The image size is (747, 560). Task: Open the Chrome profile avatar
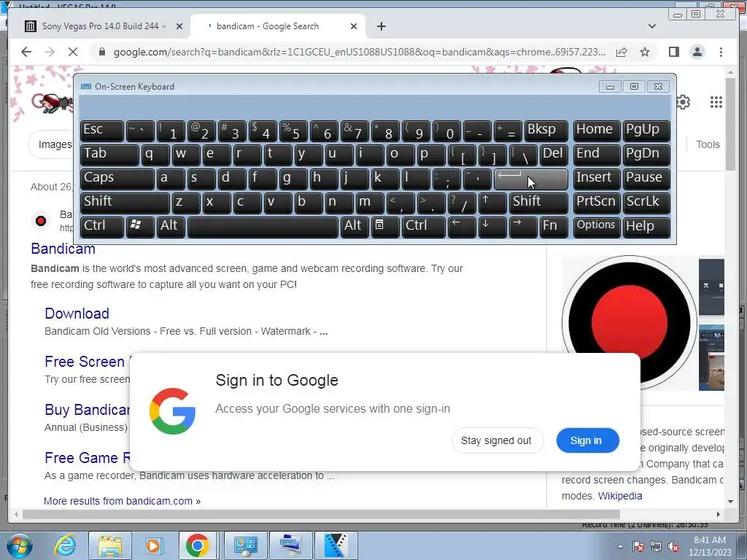(697, 52)
